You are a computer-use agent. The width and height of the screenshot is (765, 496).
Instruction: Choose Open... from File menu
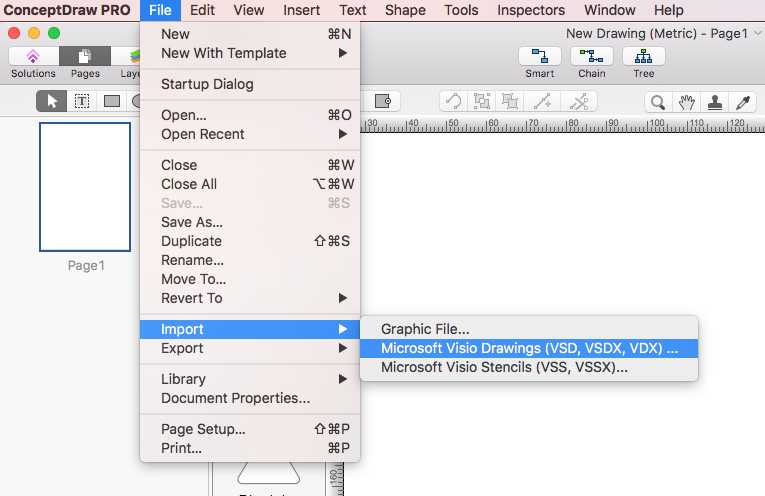click(x=250, y=115)
